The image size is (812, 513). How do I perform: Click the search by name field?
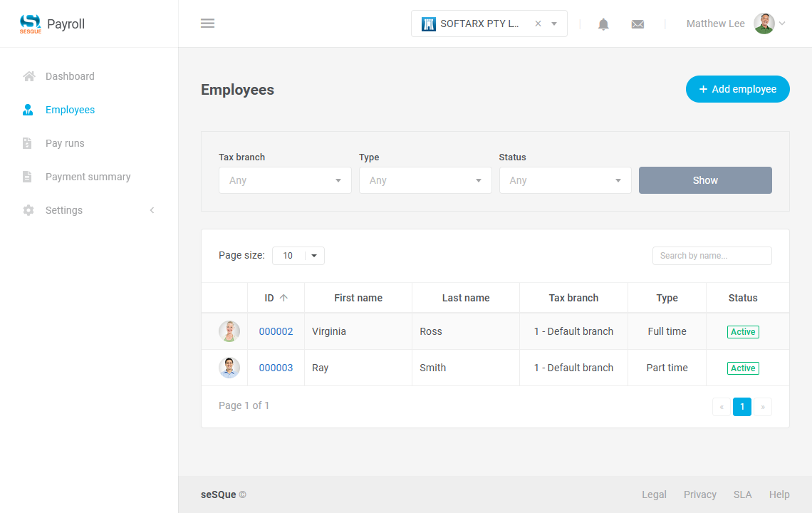[712, 255]
